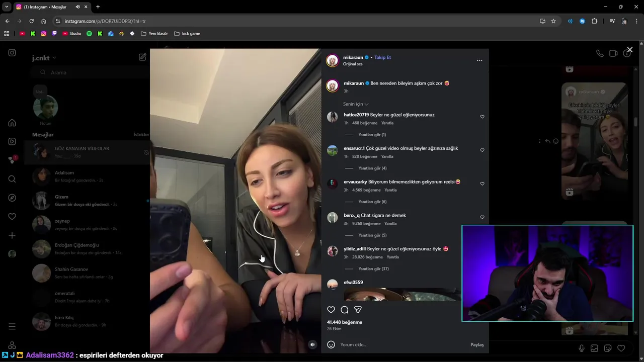Click the 'Paylaş' button to post comment
This screenshot has height=362, width=644.
[x=477, y=344]
